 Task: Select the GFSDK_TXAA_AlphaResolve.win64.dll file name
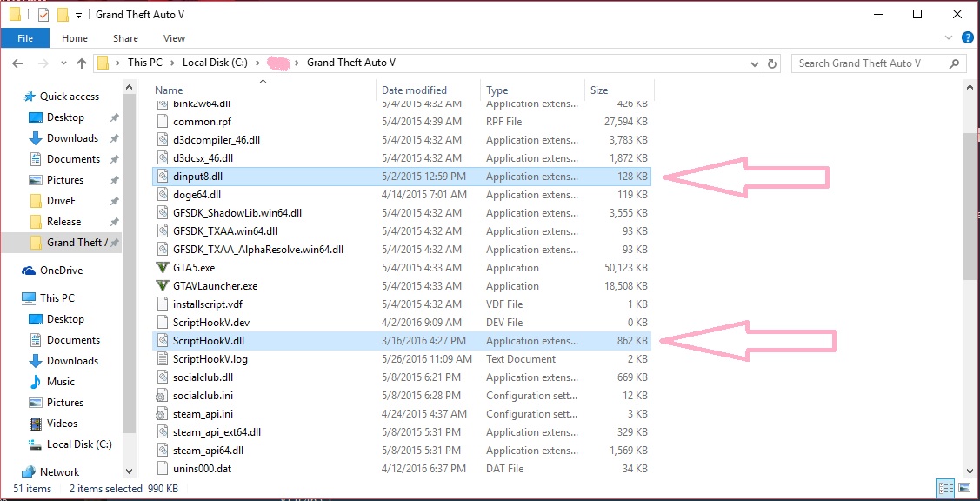pyautogui.click(x=258, y=250)
